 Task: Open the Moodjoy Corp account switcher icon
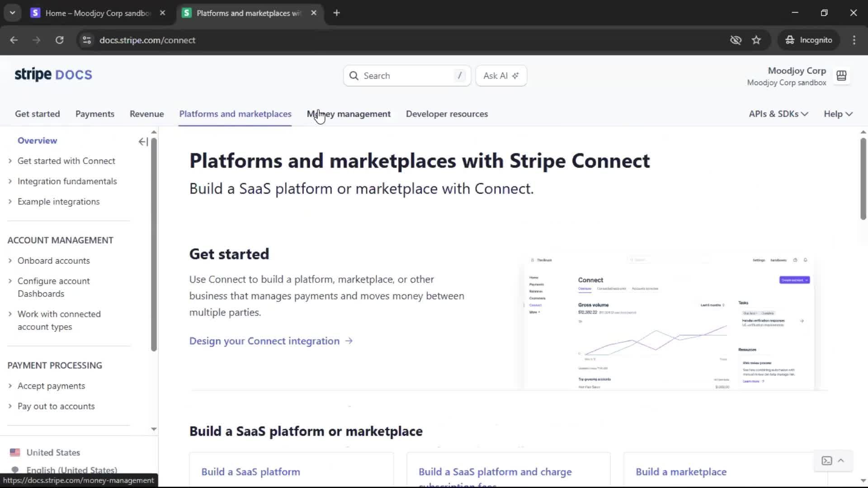841,76
